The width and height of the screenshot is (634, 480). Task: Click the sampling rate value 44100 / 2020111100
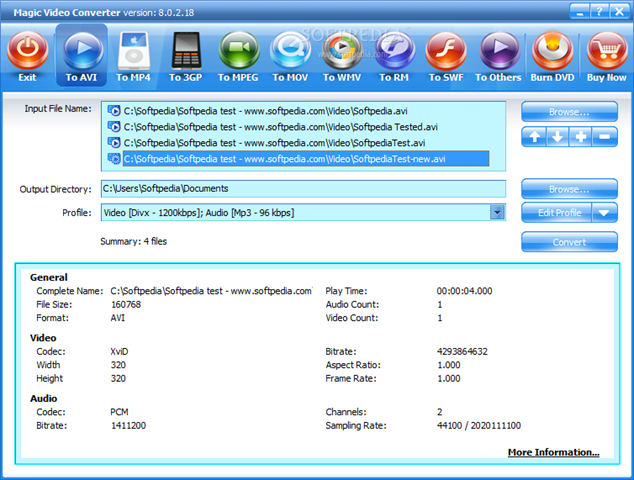tap(479, 425)
